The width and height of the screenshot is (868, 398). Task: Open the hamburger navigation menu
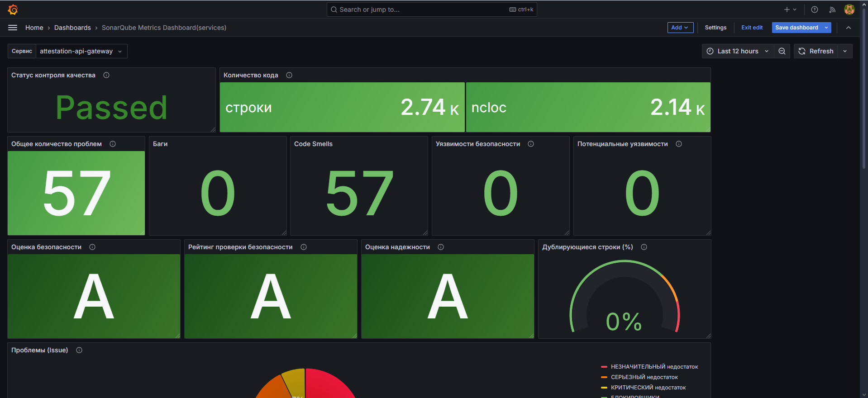[13, 28]
